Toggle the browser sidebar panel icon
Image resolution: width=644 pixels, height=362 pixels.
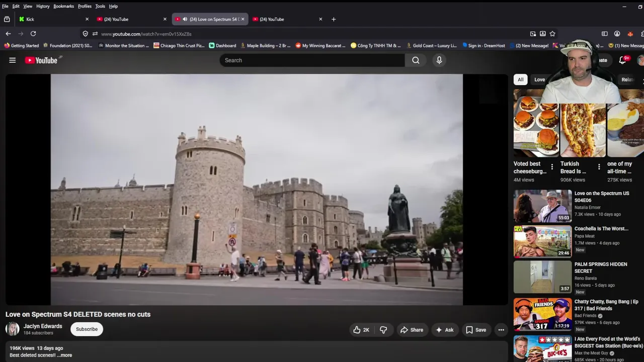[x=605, y=34]
